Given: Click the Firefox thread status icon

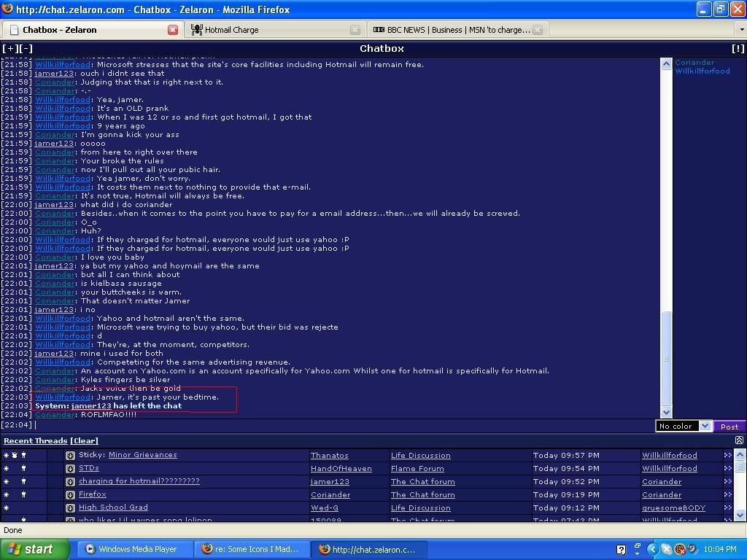Looking at the screenshot, I should [x=70, y=495].
